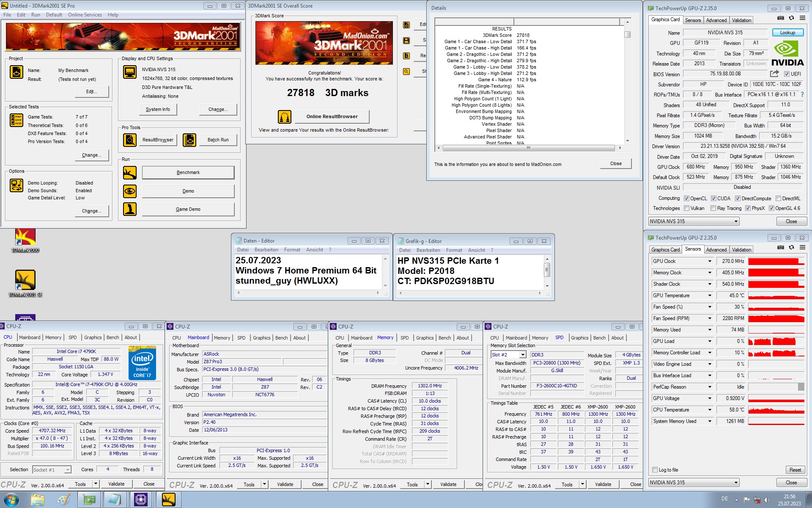Click the Options section icon in 3DMark2001

tap(16, 185)
